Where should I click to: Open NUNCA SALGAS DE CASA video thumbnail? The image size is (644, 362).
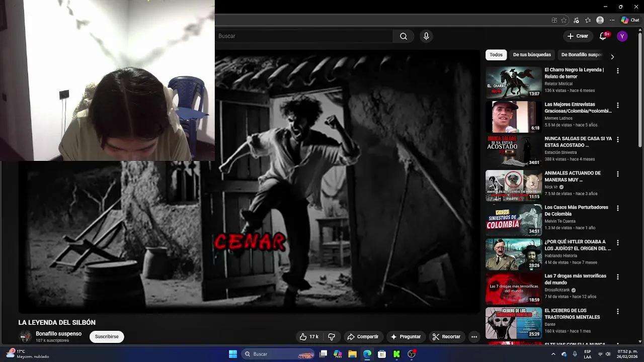click(514, 151)
